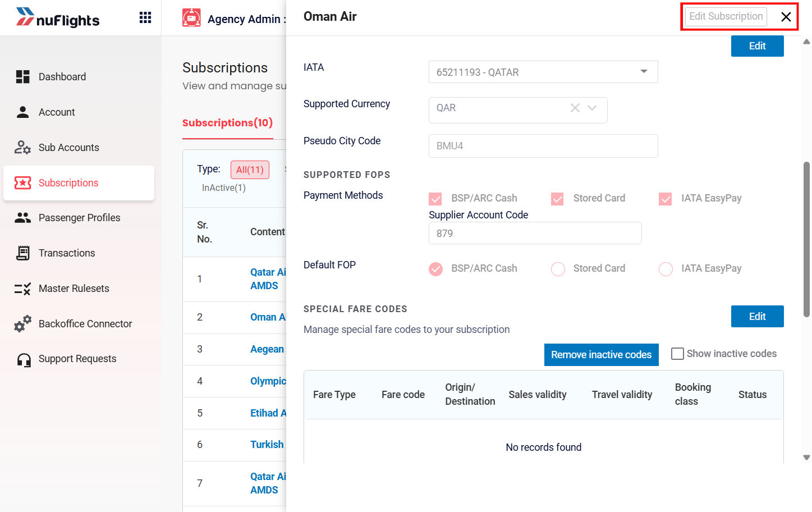Toggle BSP/ARC Cash payment method checkbox

pos(435,199)
